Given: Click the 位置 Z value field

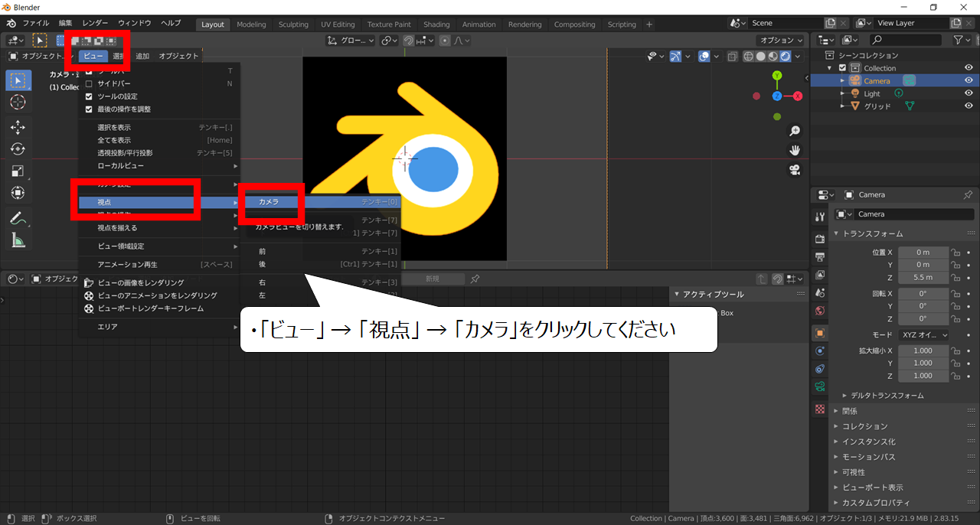Looking at the screenshot, I should pos(923,278).
